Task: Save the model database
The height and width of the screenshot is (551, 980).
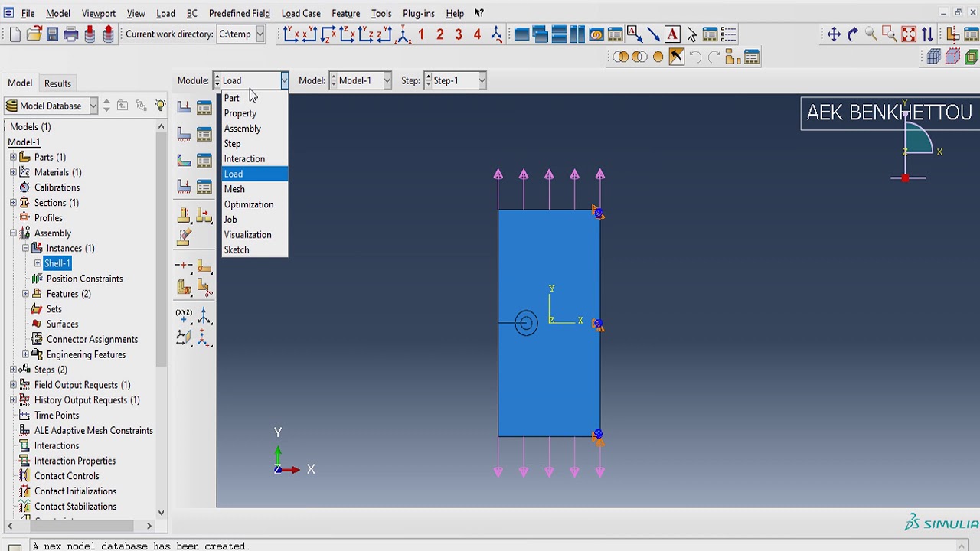Action: [52, 34]
